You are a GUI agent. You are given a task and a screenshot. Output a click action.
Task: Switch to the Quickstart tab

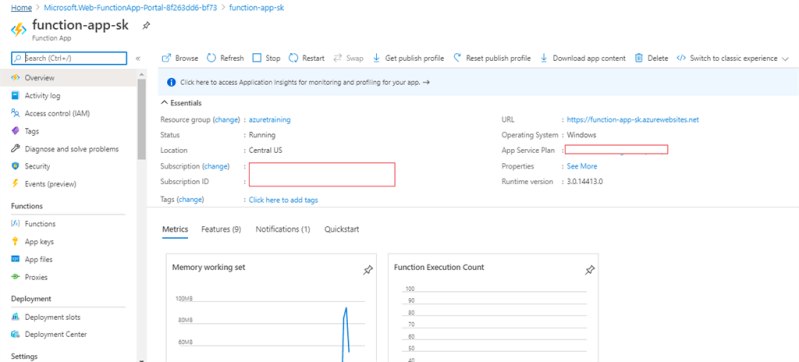click(x=341, y=229)
